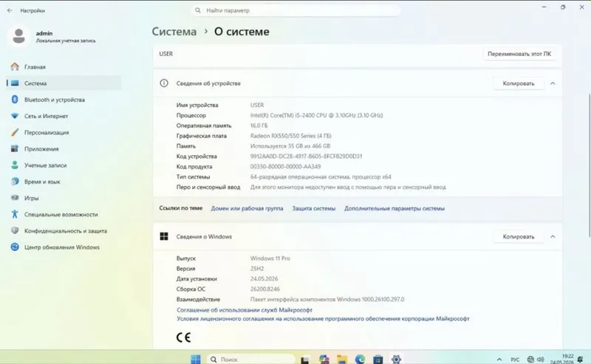Open Сеть и Интернет settings

pyautogui.click(x=64, y=116)
